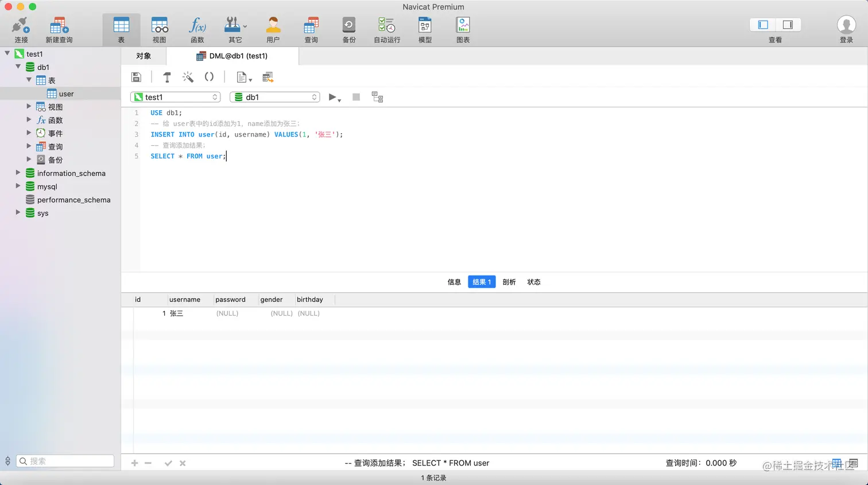The width and height of the screenshot is (868, 485).
Task: Expand the 函数 node in sidebar
Action: [x=29, y=119]
